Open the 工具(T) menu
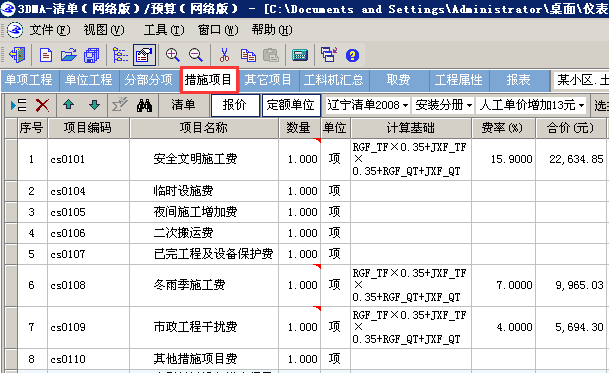 (x=164, y=30)
